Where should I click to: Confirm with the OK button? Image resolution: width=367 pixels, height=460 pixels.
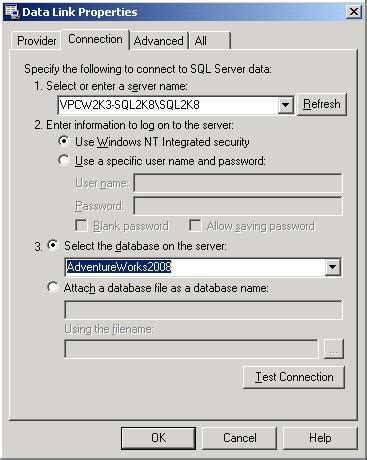click(158, 438)
